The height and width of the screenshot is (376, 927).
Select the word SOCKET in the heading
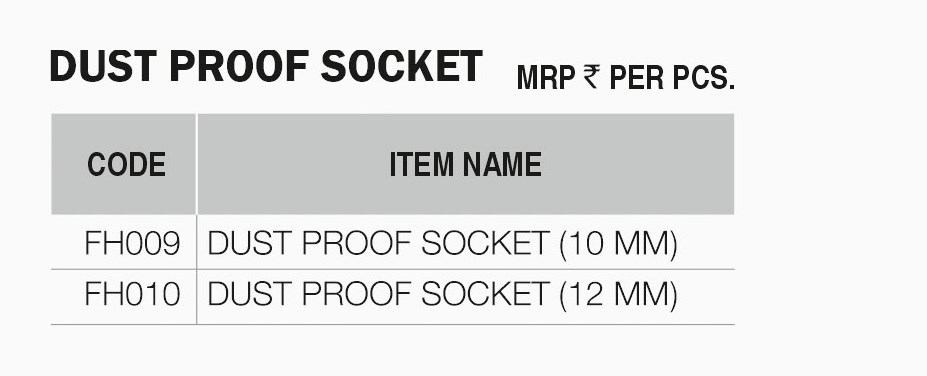point(402,66)
